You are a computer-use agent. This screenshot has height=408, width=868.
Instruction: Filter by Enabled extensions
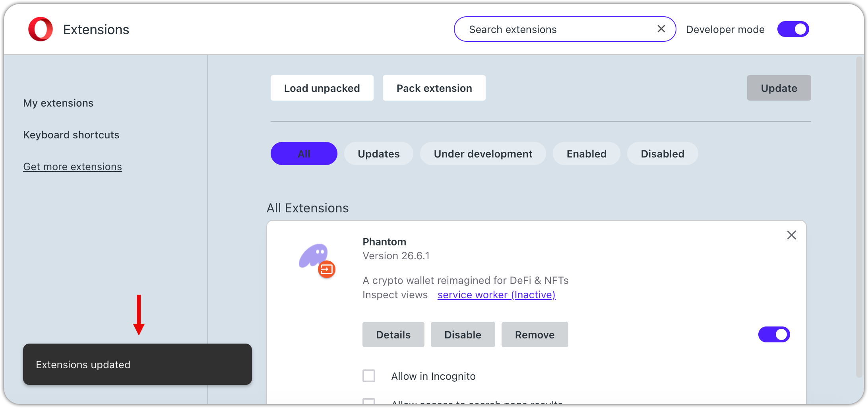tap(586, 154)
